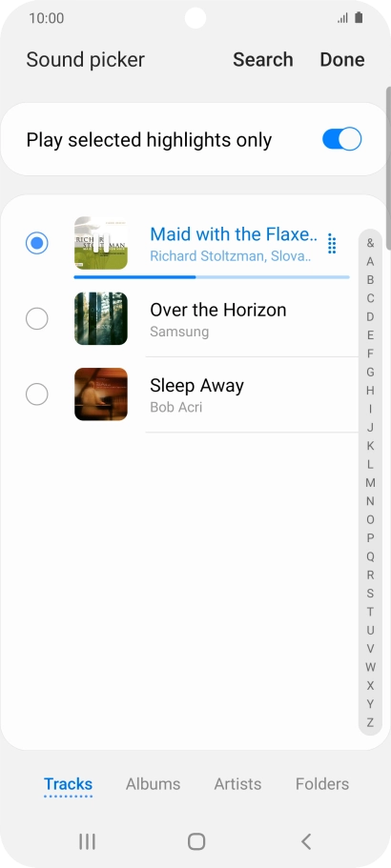Image resolution: width=391 pixels, height=868 pixels.
Task: Disable Play selected highlights only switch
Action: [x=341, y=139]
